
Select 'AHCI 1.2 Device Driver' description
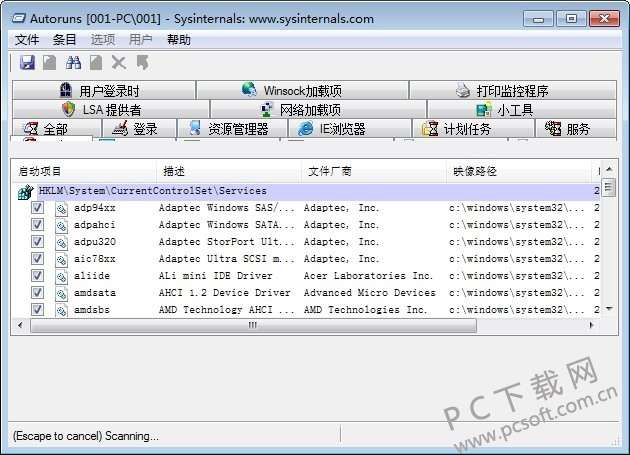pyautogui.click(x=225, y=293)
